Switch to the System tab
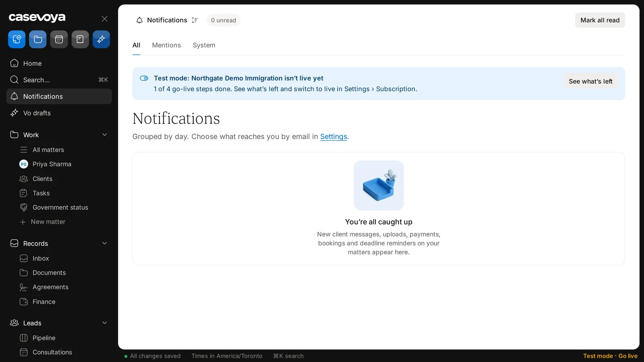The image size is (644, 362). click(x=204, y=45)
